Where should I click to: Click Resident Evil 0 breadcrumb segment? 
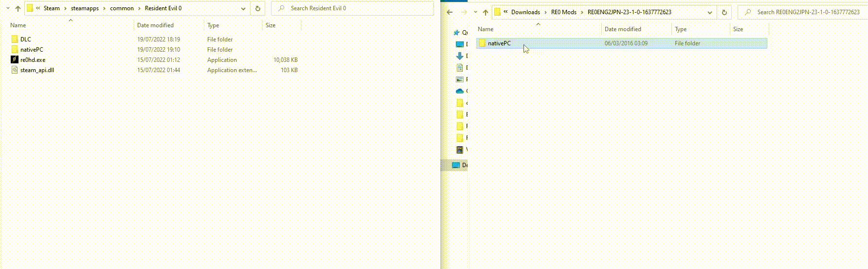click(x=163, y=8)
